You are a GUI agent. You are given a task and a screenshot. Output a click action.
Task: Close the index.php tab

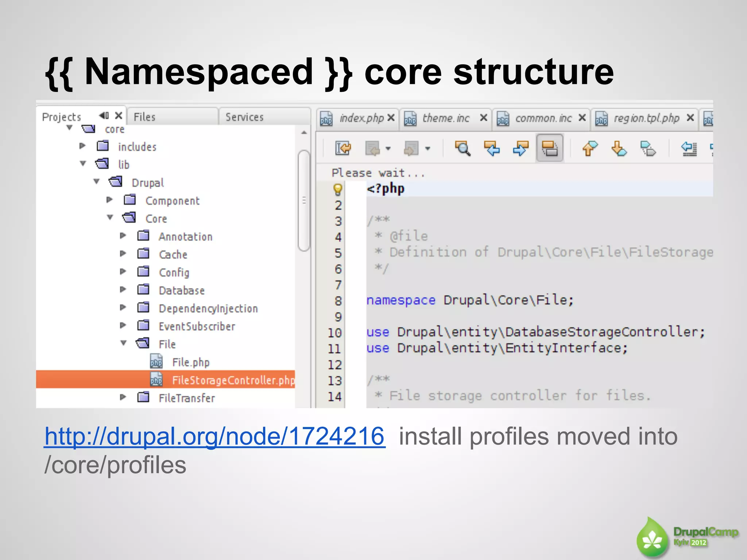[391, 118]
